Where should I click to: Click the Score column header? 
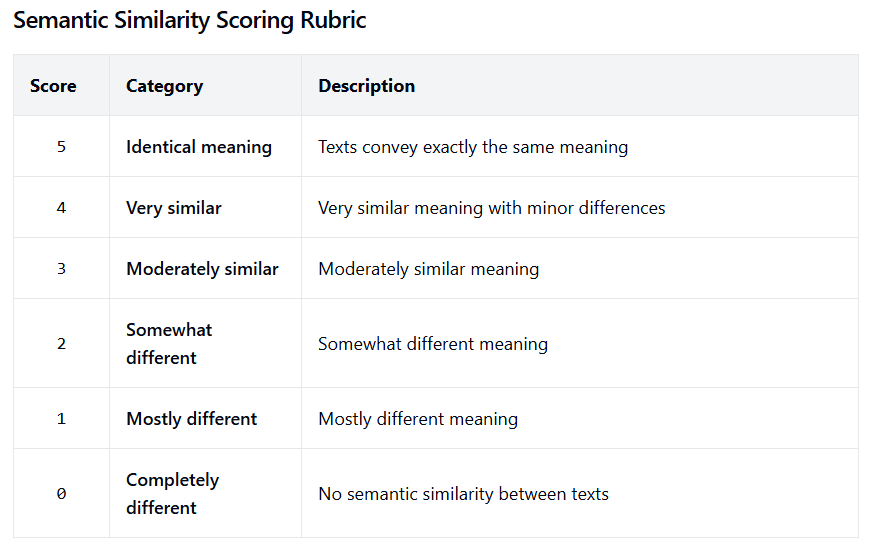(x=53, y=86)
